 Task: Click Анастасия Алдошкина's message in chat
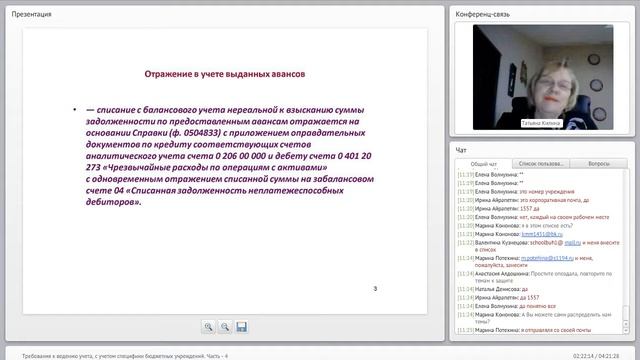535,277
